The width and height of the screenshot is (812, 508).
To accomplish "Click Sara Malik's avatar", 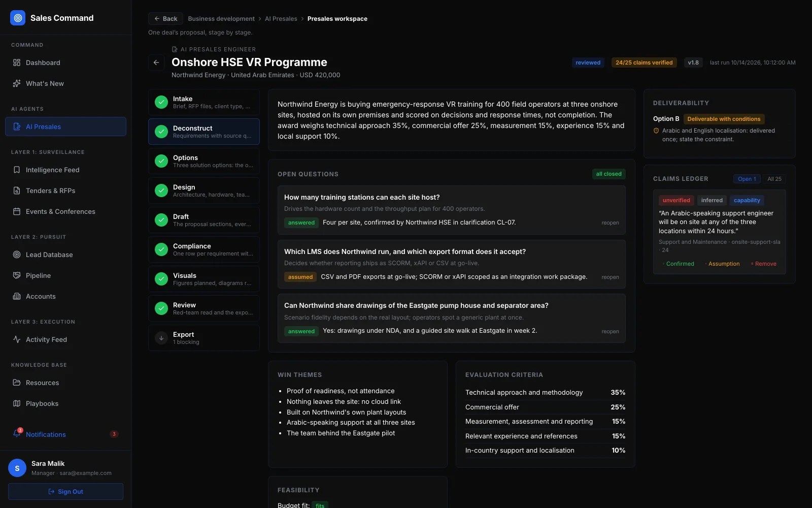I will tap(17, 468).
